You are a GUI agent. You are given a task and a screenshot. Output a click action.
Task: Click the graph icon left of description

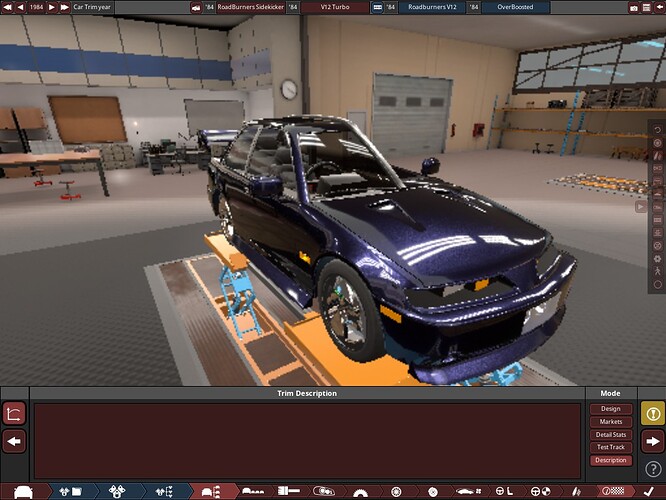[x=14, y=413]
